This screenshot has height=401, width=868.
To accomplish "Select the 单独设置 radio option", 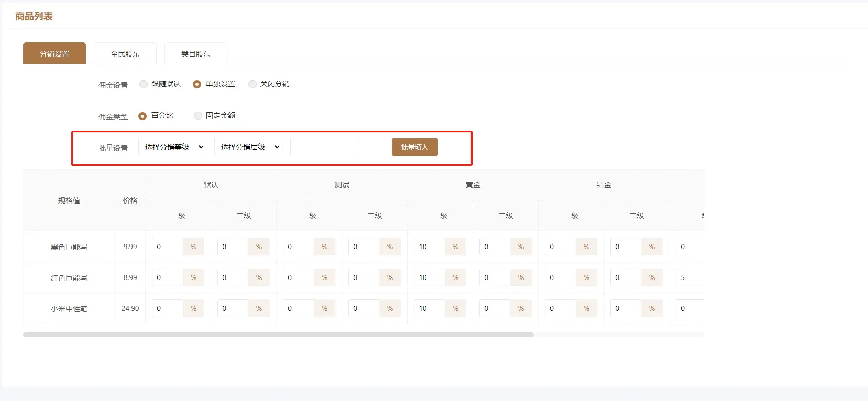I will pyautogui.click(x=197, y=84).
